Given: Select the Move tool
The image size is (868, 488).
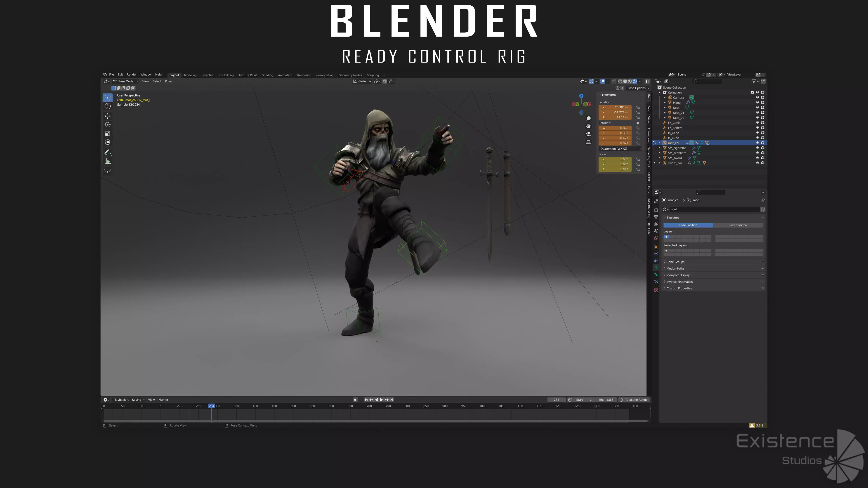Looking at the screenshot, I should [108, 116].
